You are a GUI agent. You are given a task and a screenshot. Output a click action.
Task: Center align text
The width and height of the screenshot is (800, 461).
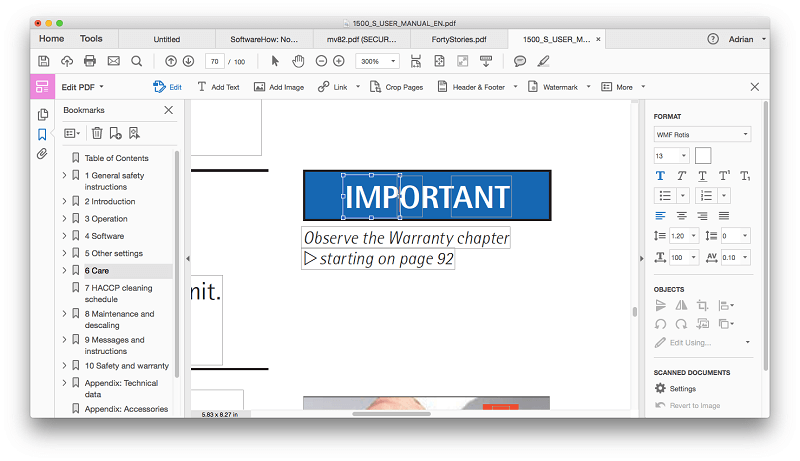click(681, 216)
